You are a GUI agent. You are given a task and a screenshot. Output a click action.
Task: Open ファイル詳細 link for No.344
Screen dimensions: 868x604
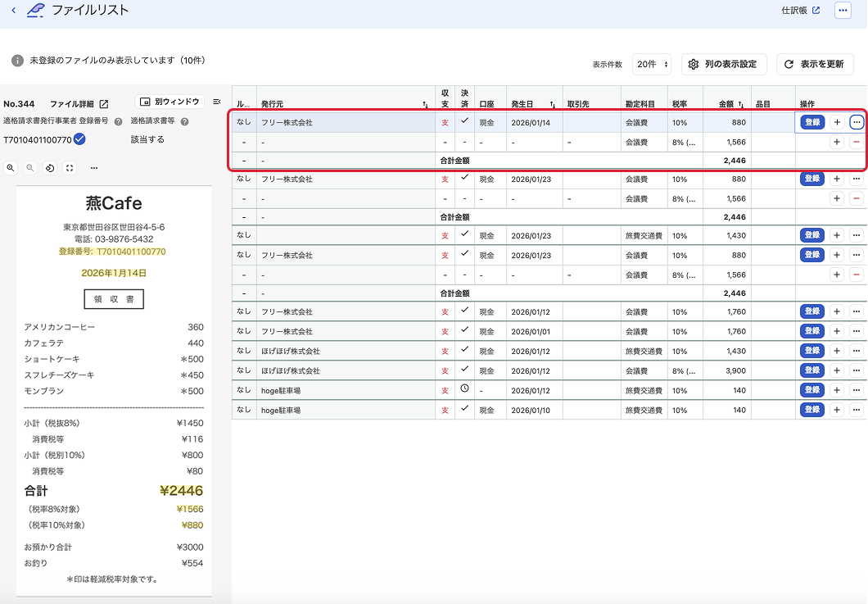79,103
